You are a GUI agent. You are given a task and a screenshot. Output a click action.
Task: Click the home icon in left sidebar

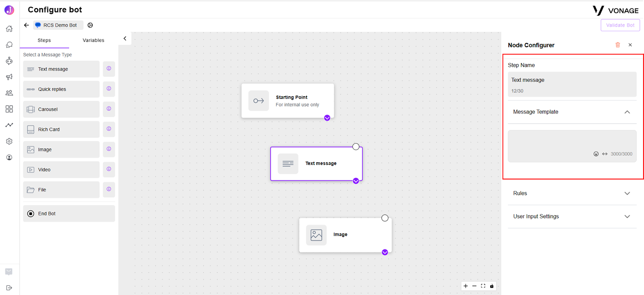9,29
